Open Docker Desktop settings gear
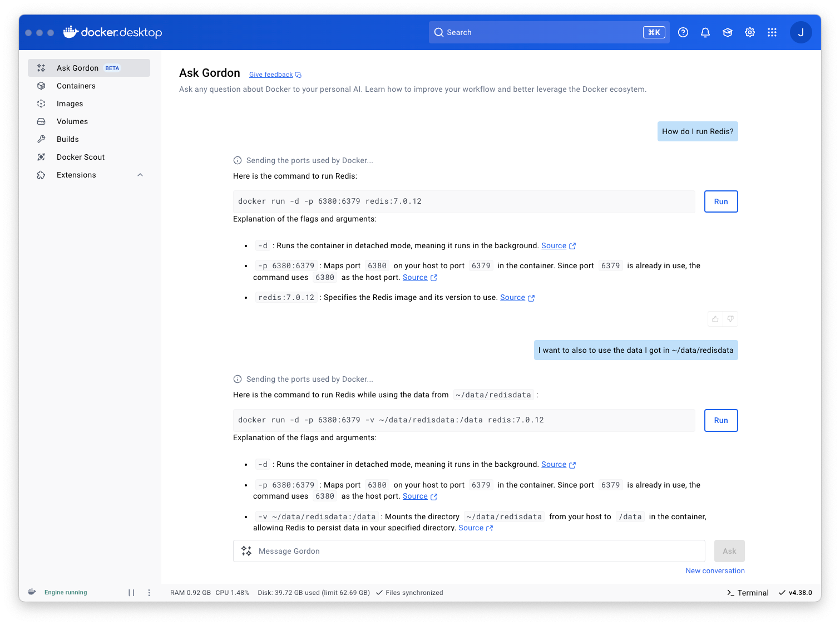The height and width of the screenshot is (625, 840). 750,32
